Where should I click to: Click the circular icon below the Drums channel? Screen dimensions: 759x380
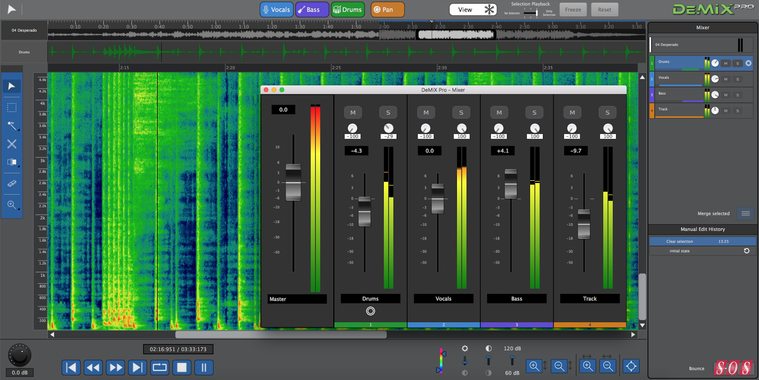point(370,311)
